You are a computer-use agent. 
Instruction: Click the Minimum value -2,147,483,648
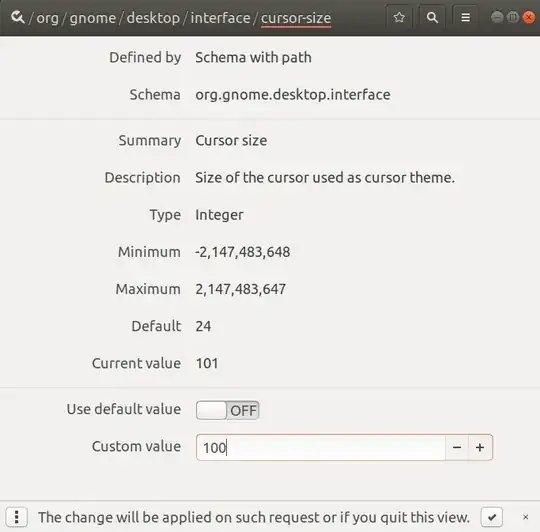pyautogui.click(x=242, y=252)
